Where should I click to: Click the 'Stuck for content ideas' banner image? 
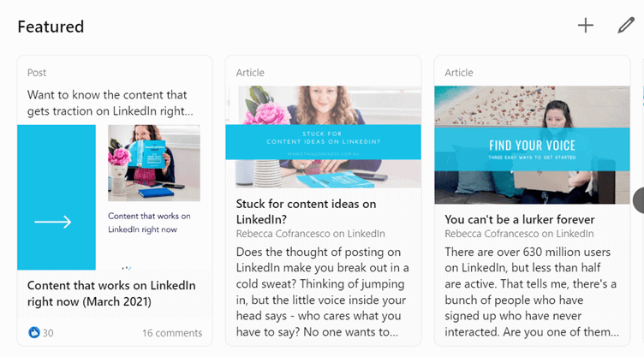323,137
